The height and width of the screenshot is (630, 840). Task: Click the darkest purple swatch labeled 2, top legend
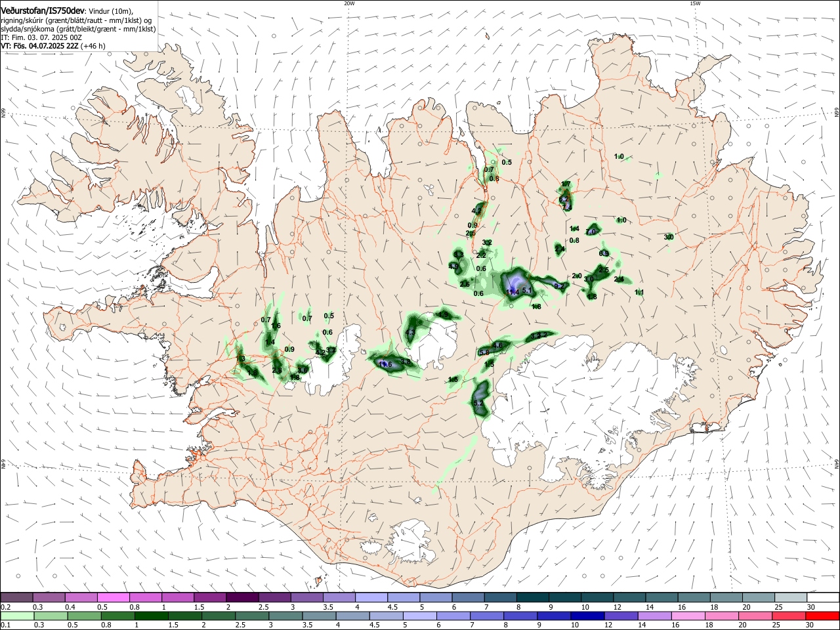coord(242,598)
